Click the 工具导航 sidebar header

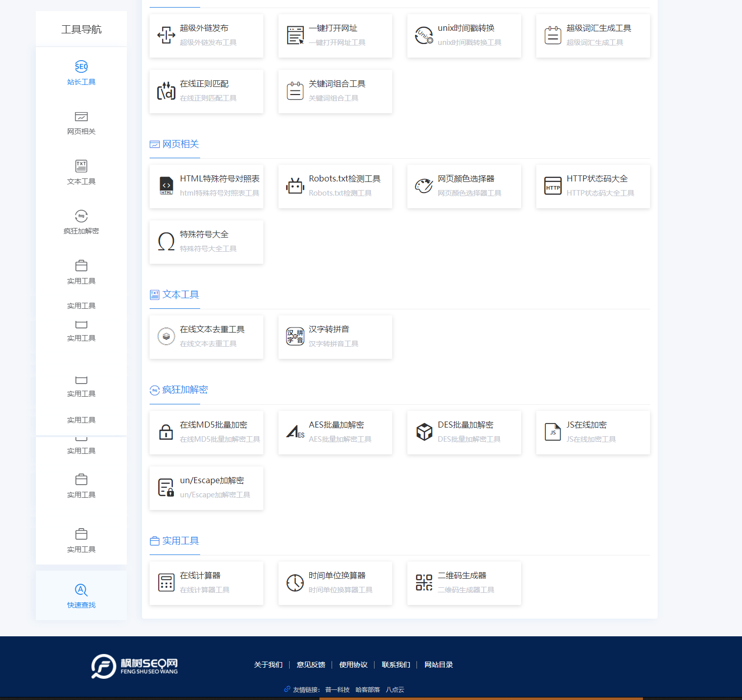81,29
